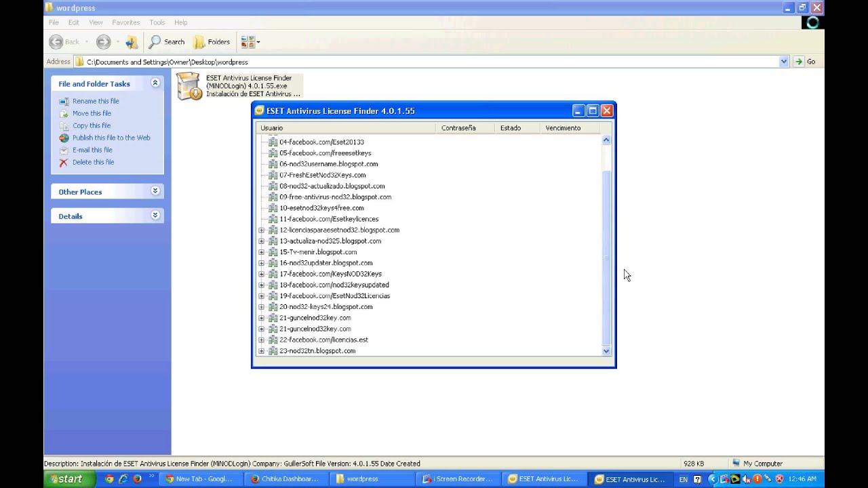Screen dimensions: 868x488
Task: Open the Tools menu
Action: pyautogui.click(x=157, y=22)
